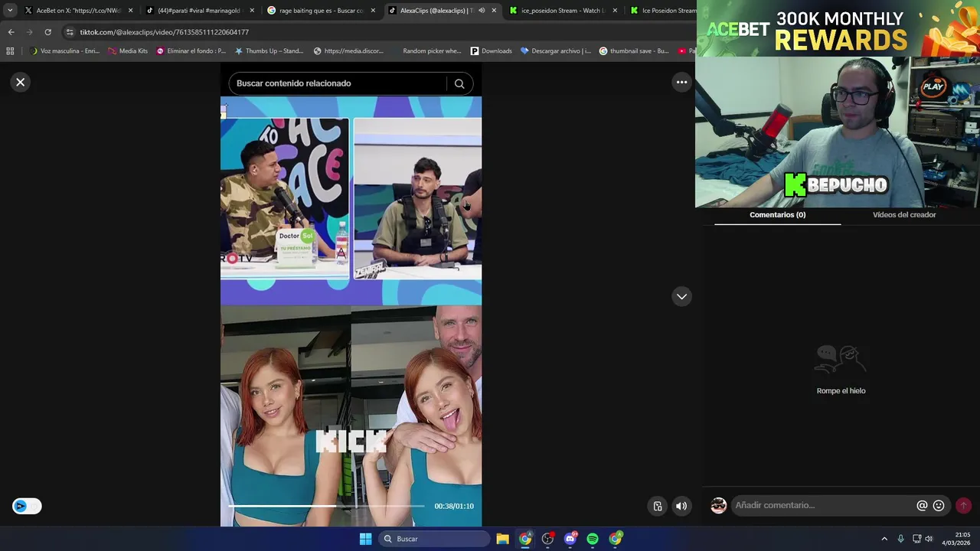This screenshot has width=980, height=551.
Task: Go back with the browser back arrow
Action: (x=11, y=32)
